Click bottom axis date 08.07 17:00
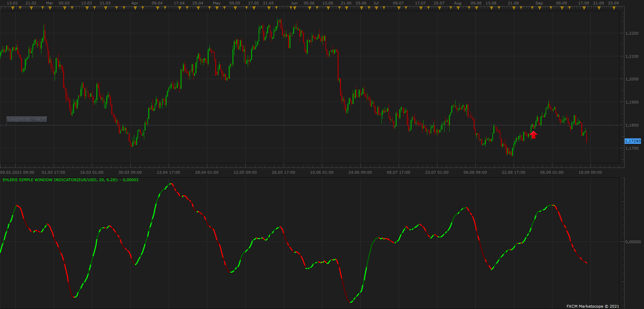The height and width of the screenshot is (309, 644). point(399,172)
